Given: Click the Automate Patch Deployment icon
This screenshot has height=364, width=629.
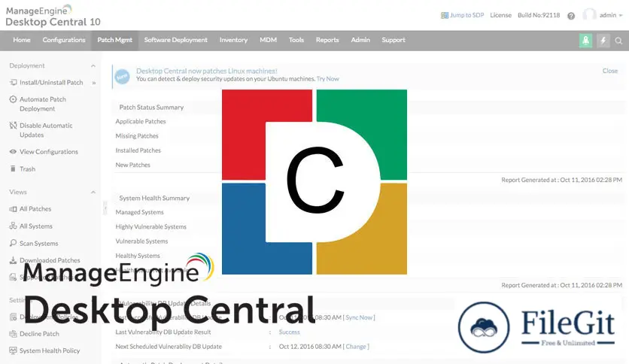Looking at the screenshot, I should tap(13, 99).
